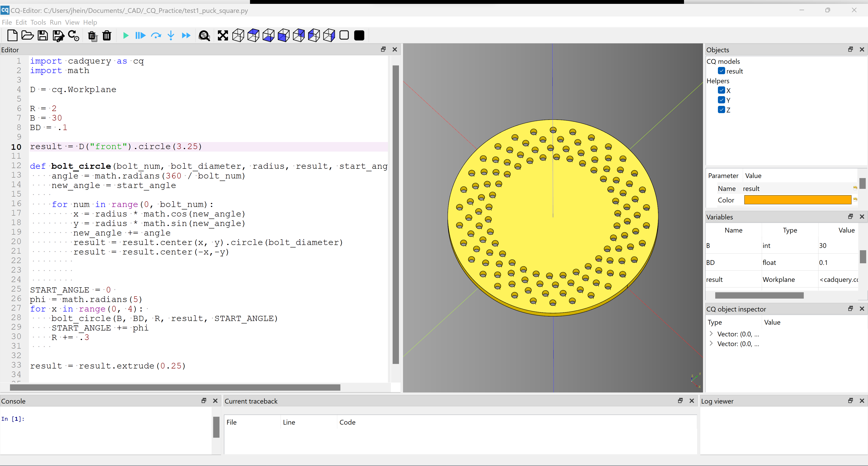The image size is (868, 466).
Task: Toggle the Z axis helper checkbox
Action: [x=721, y=109]
